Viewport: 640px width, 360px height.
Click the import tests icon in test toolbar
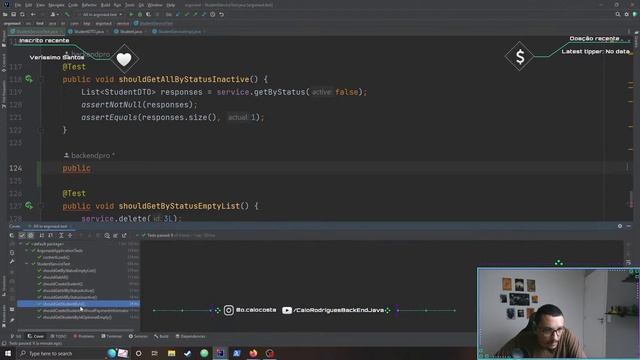tap(116, 236)
